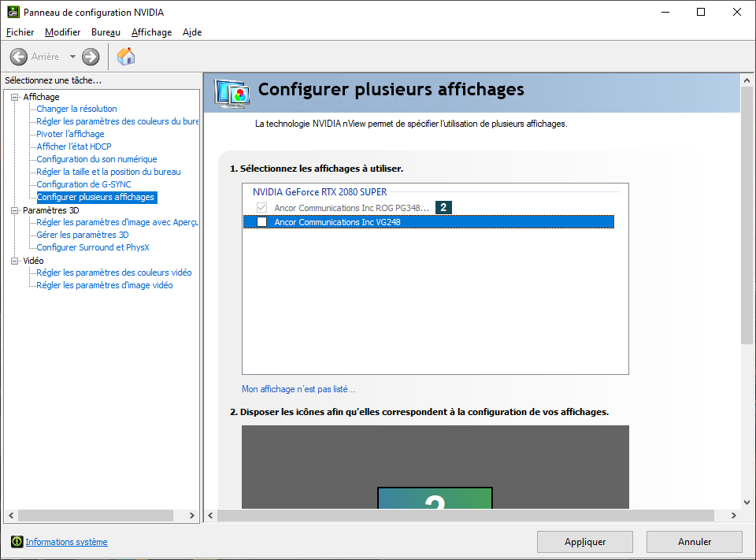Open the Informations système link
The image size is (756, 560).
(66, 542)
